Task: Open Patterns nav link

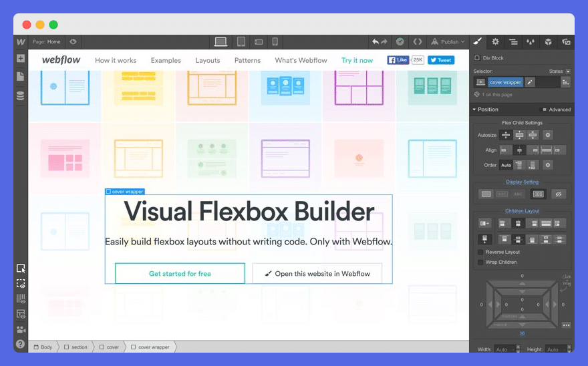Action: coord(247,60)
